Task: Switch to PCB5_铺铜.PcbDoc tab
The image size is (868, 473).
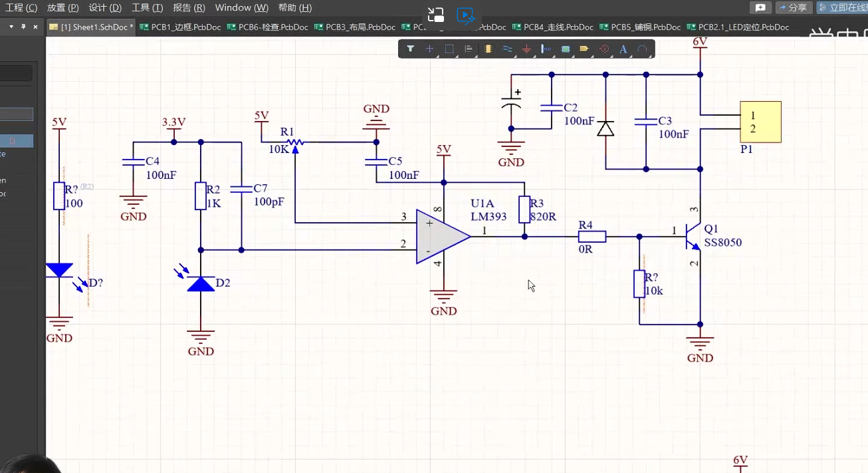Action: click(x=640, y=27)
